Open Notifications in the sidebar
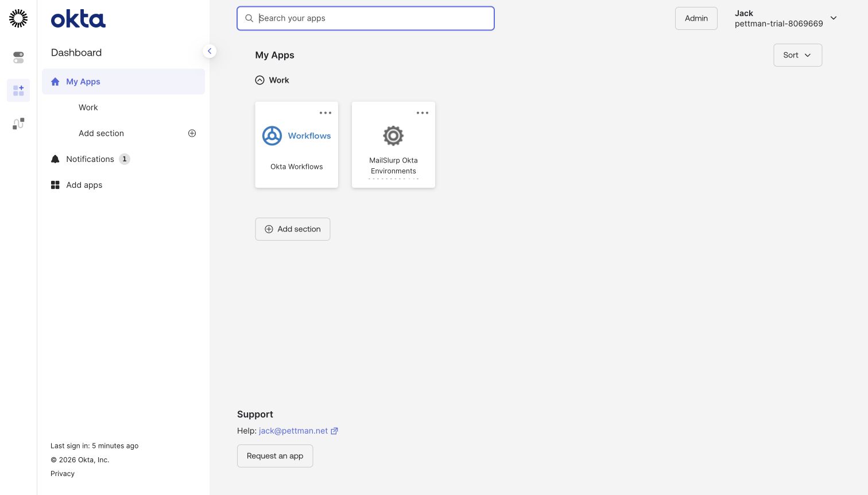Image resolution: width=868 pixels, height=495 pixels. pyautogui.click(x=90, y=159)
